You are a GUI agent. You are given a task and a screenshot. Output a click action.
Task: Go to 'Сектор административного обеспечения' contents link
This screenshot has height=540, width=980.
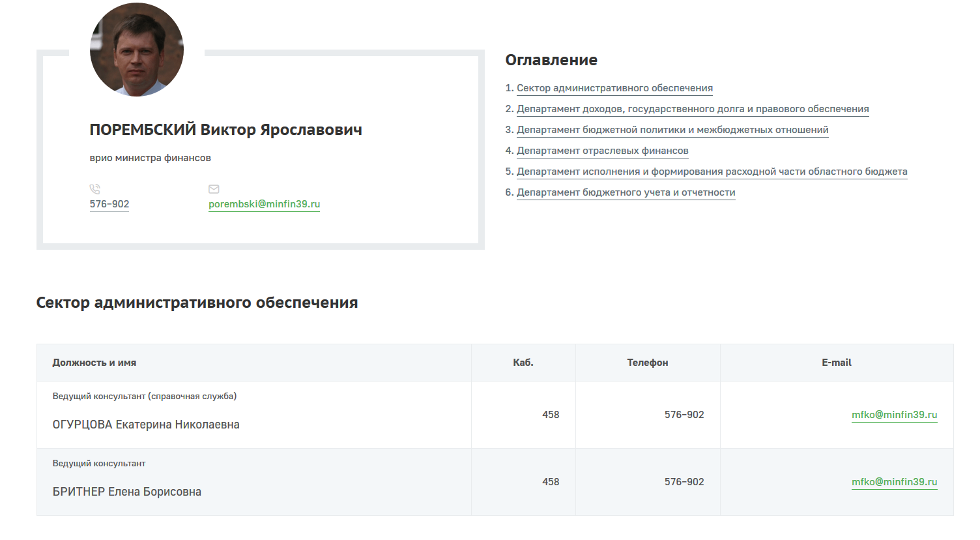click(614, 88)
